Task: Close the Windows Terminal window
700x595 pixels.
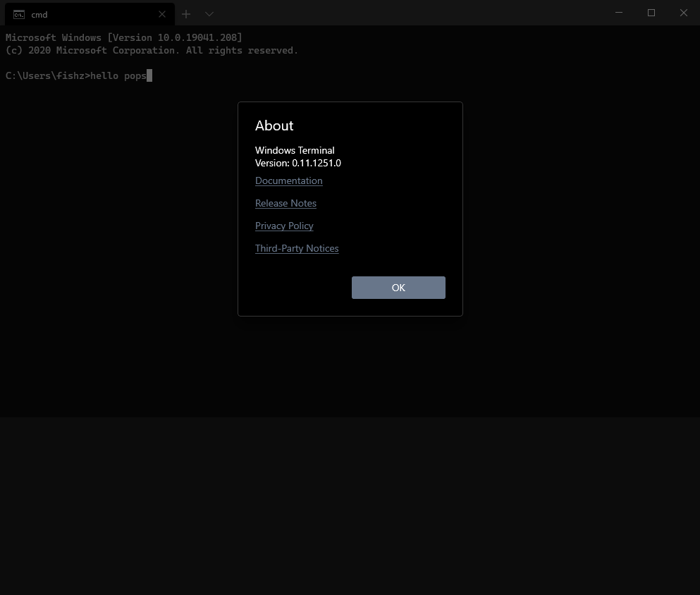Action: (x=684, y=13)
